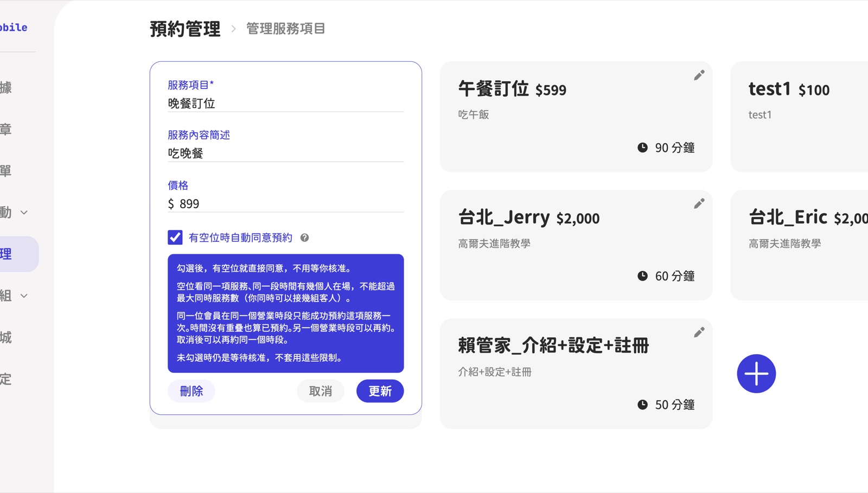Select the highlighted sidebar item ending in 理
The width and height of the screenshot is (868, 493).
19,254
